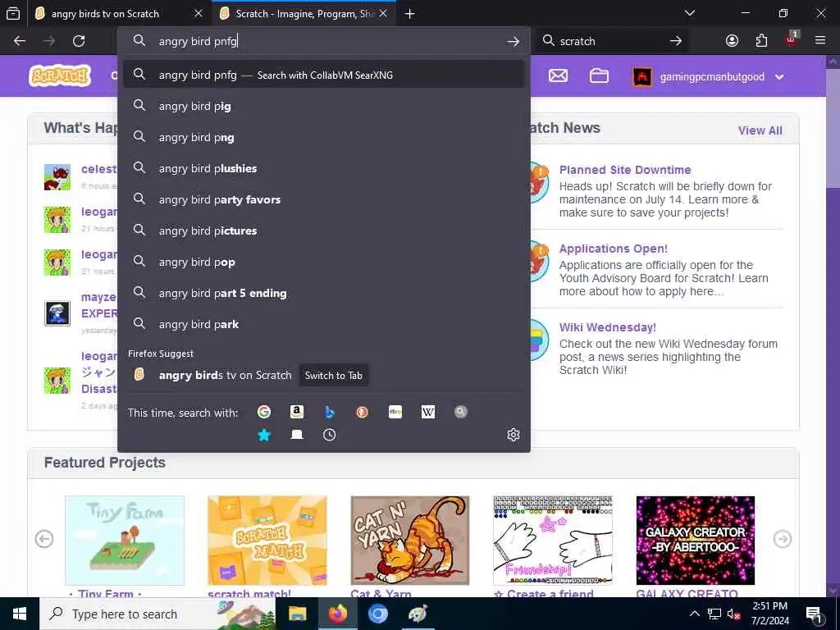Image resolution: width=840 pixels, height=630 pixels.
Task: Open Cat N' Yarn project thumbnail
Action: pyautogui.click(x=410, y=540)
